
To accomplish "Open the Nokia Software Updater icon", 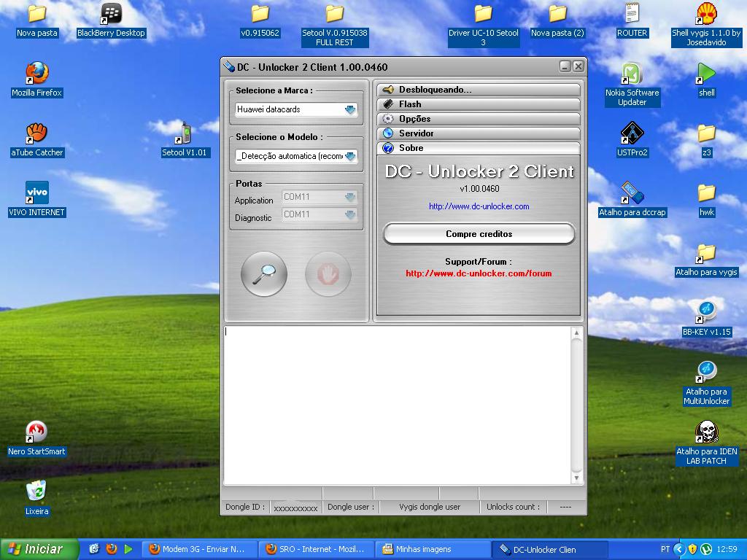I will coord(632,75).
